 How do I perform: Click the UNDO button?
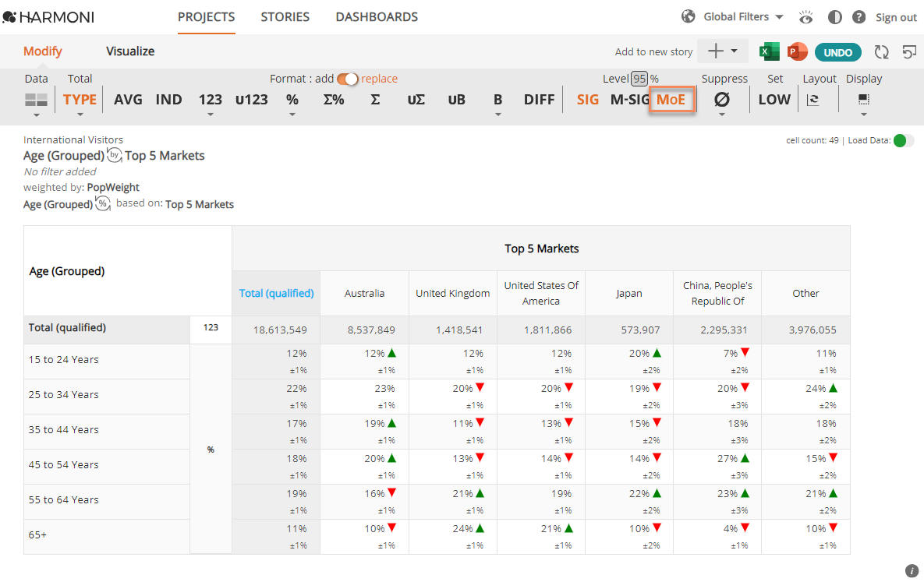click(x=838, y=52)
